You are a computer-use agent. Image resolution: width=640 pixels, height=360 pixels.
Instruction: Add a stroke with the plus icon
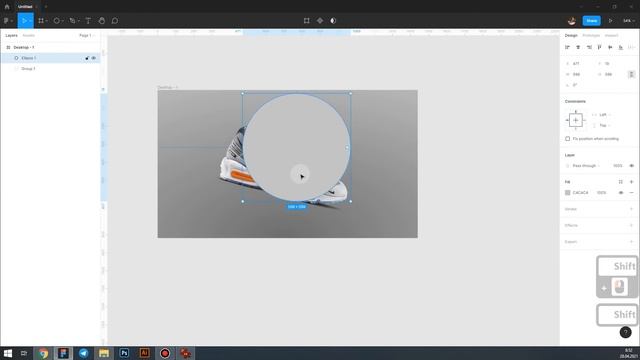(x=631, y=209)
